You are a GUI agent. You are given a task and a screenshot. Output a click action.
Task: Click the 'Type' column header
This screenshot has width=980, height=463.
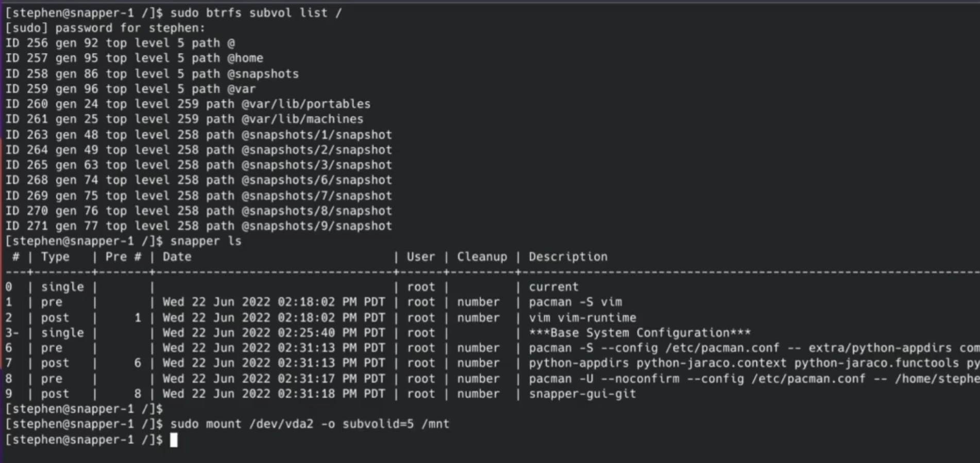click(55, 256)
